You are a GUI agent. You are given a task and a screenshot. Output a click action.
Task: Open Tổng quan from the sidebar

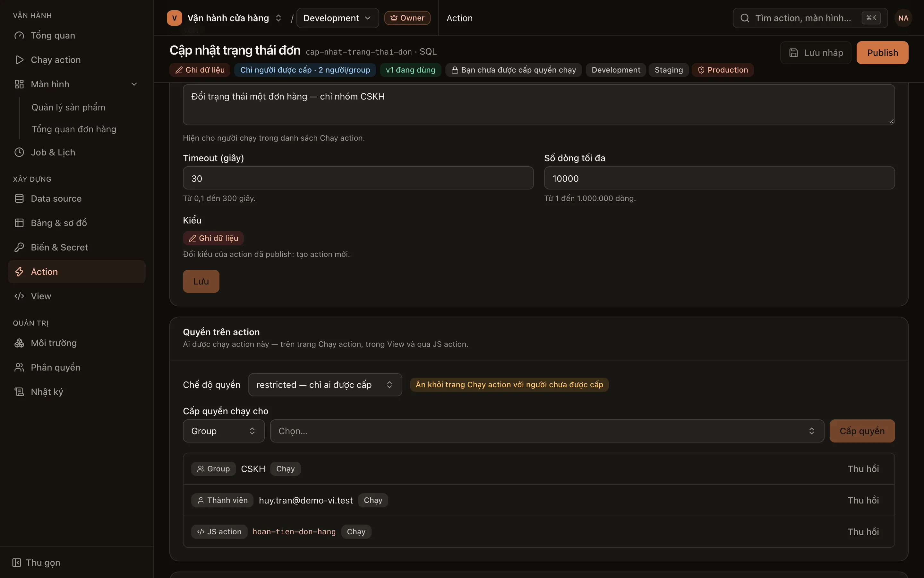click(76, 36)
